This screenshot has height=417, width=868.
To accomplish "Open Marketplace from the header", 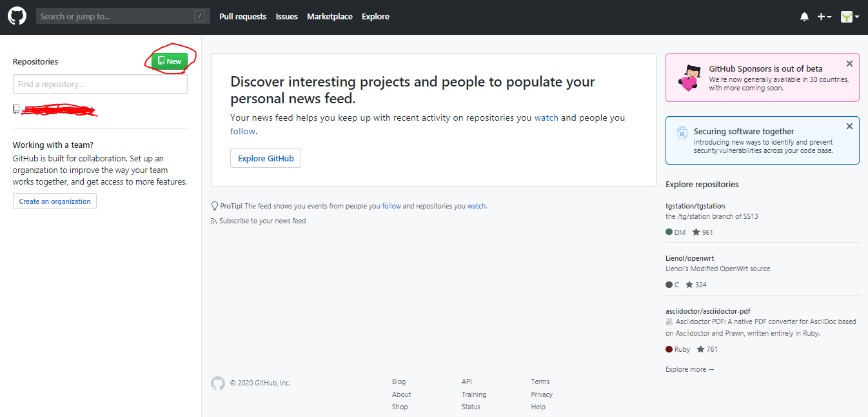I will [330, 17].
